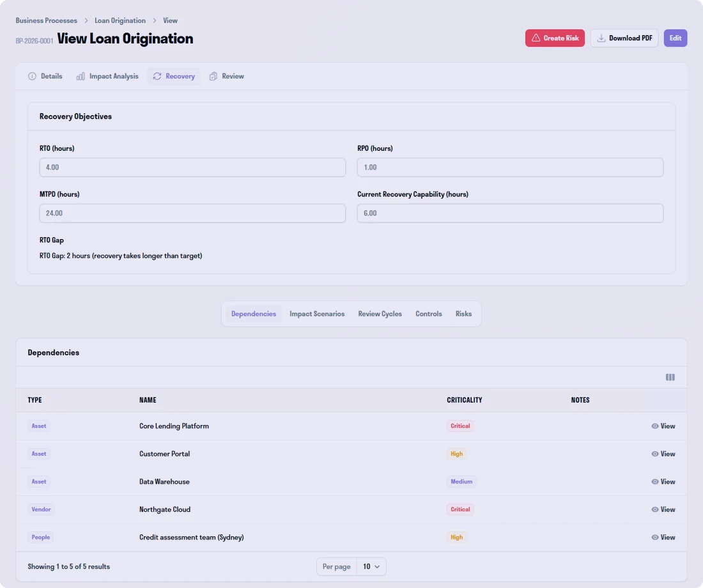Click the Create Risk button
The height and width of the screenshot is (588, 703).
pyautogui.click(x=555, y=38)
